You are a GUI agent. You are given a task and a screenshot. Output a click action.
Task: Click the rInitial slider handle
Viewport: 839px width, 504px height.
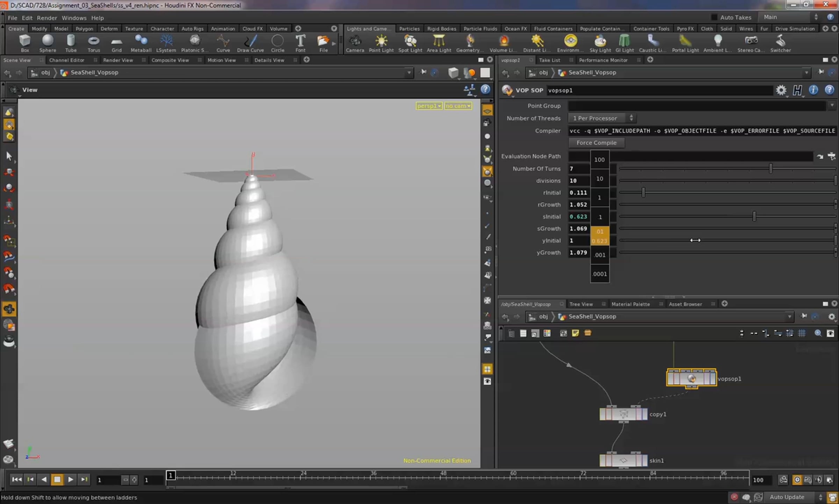click(643, 192)
